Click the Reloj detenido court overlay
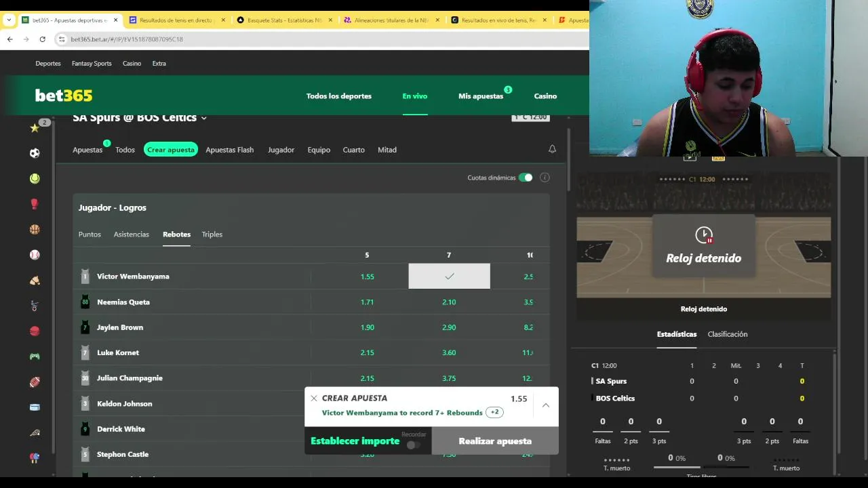The image size is (868, 488). (703, 246)
